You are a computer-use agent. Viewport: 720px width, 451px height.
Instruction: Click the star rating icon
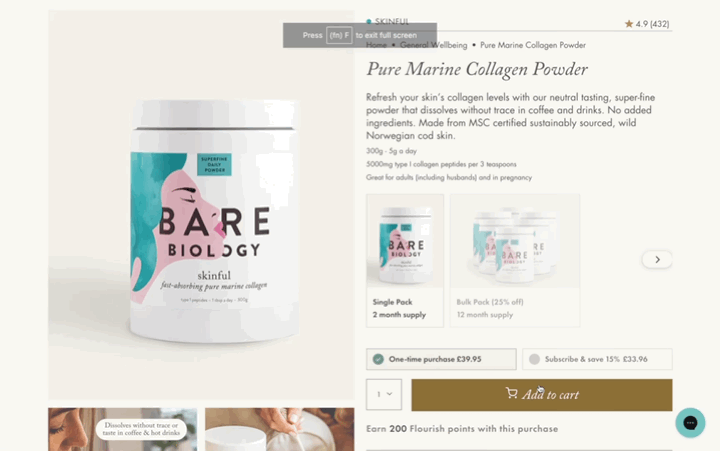[629, 23]
